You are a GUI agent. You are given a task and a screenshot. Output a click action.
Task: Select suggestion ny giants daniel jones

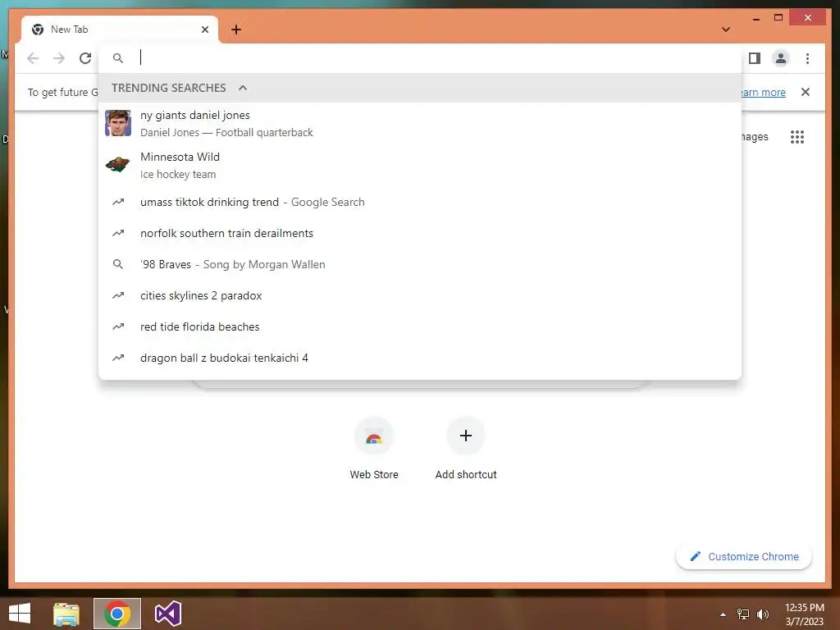coord(420,123)
